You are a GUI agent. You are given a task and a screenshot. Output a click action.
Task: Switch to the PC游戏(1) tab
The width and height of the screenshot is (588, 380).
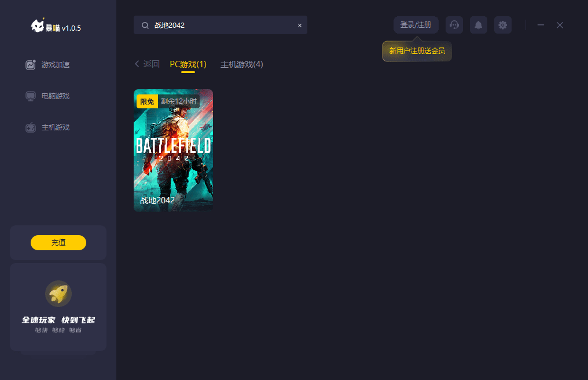click(x=188, y=64)
